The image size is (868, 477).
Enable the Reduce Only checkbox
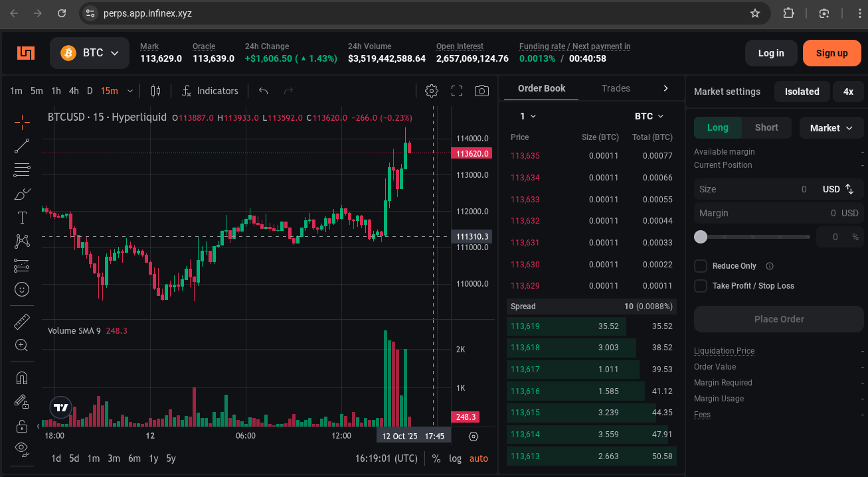701,266
